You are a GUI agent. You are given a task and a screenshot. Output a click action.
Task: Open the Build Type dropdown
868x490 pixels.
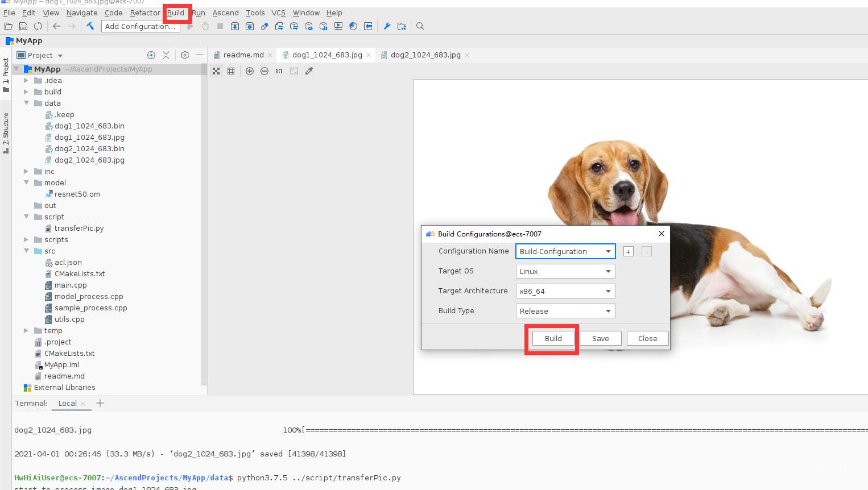(x=565, y=311)
